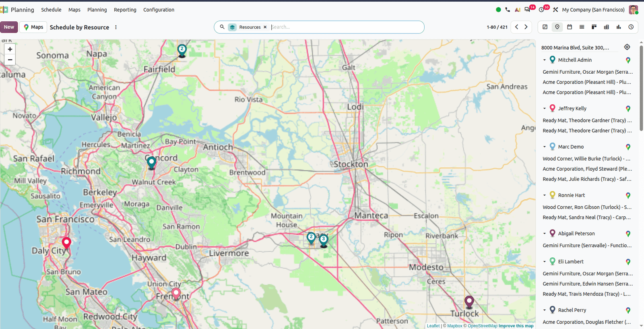
Task: Open the Configuration menu
Action: click(159, 10)
